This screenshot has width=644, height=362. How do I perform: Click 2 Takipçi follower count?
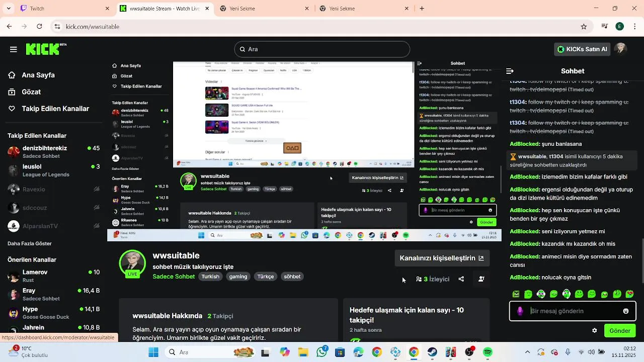(220, 316)
